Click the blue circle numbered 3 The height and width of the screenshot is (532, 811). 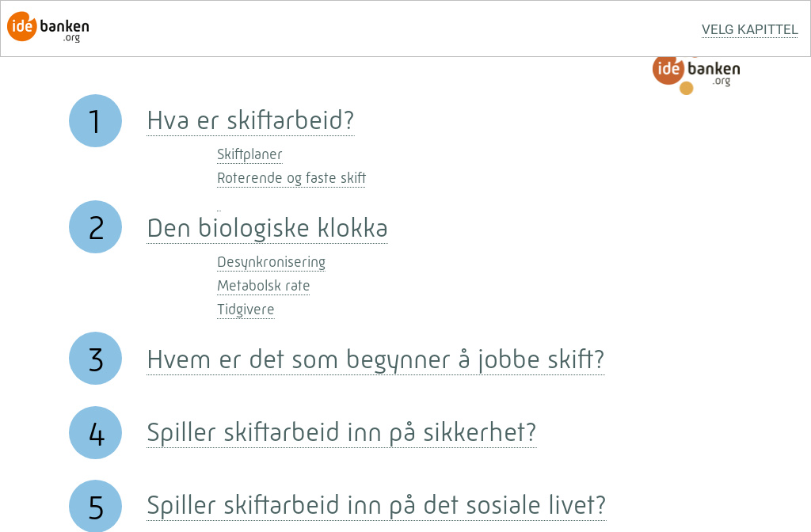95,359
